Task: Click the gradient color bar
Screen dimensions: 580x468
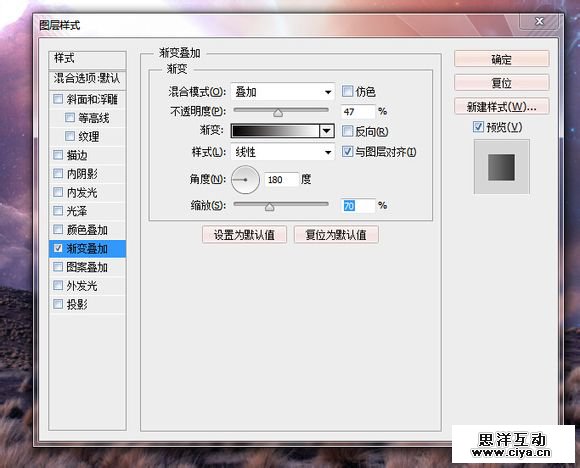Action: pyautogui.click(x=275, y=131)
